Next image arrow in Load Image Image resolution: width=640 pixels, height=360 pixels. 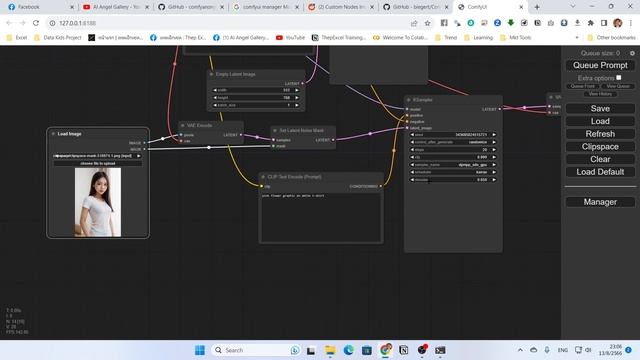click(139, 156)
